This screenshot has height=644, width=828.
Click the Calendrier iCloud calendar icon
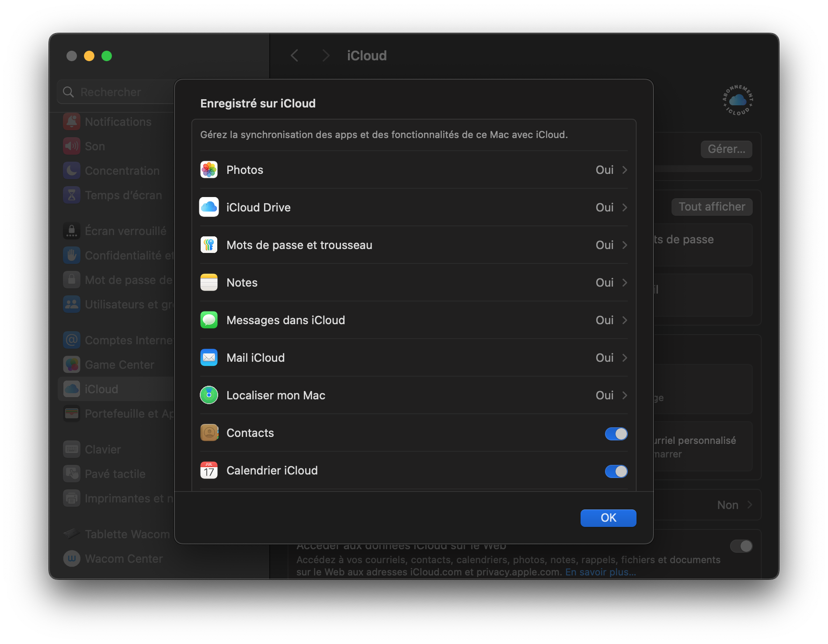pos(209,471)
